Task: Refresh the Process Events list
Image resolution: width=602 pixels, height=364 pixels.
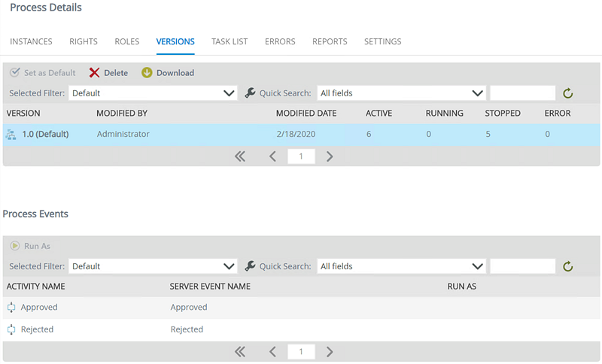Action: [x=568, y=266]
